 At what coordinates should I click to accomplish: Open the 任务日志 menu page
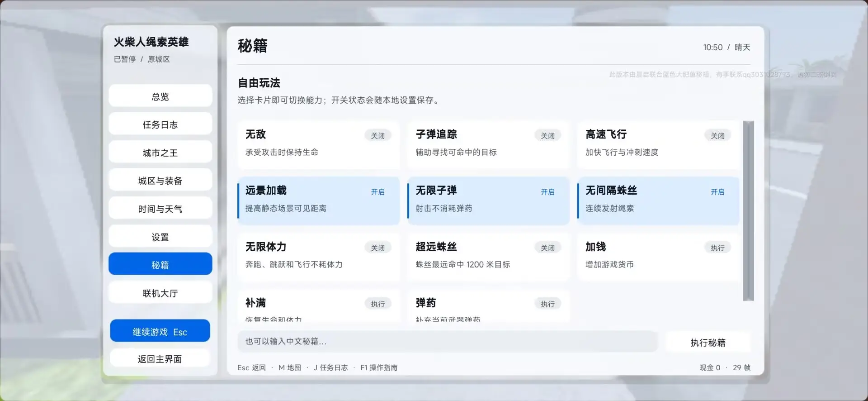(160, 124)
